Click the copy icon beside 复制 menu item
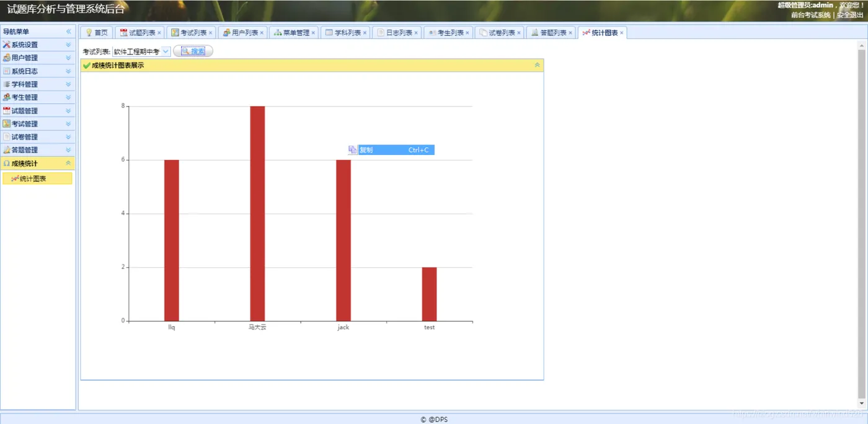The width and height of the screenshot is (868, 424). (x=352, y=150)
